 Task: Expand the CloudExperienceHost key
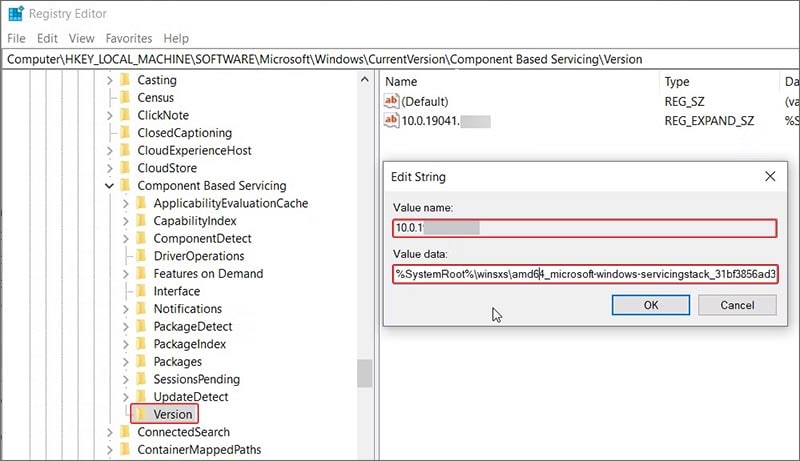[109, 150]
